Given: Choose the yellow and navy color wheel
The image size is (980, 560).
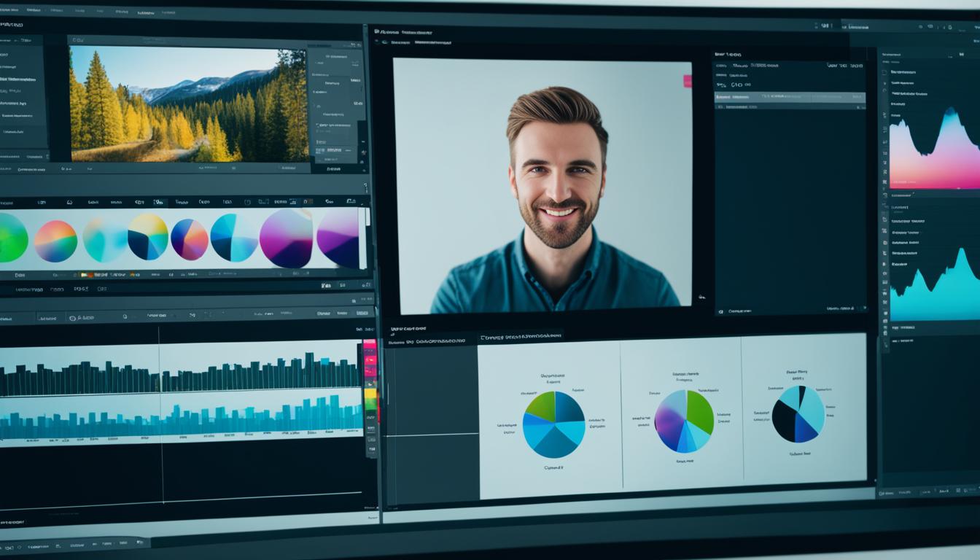Looking at the screenshot, I should point(148,237).
